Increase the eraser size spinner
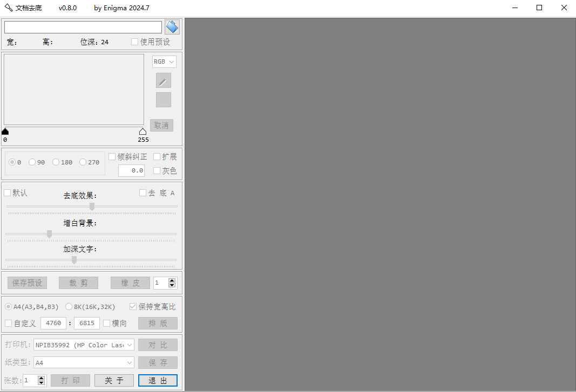 click(172, 280)
